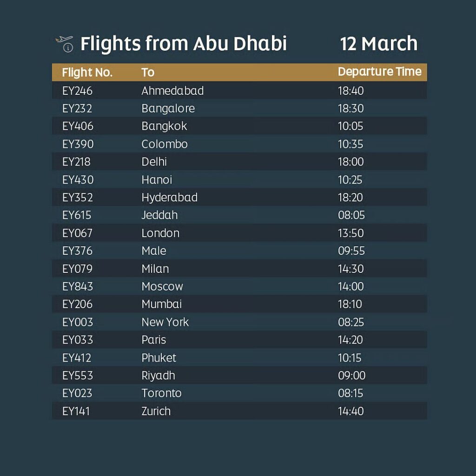Screen dimensions: 476x476
Task: Click the Flight No. column header
Action: click(87, 73)
